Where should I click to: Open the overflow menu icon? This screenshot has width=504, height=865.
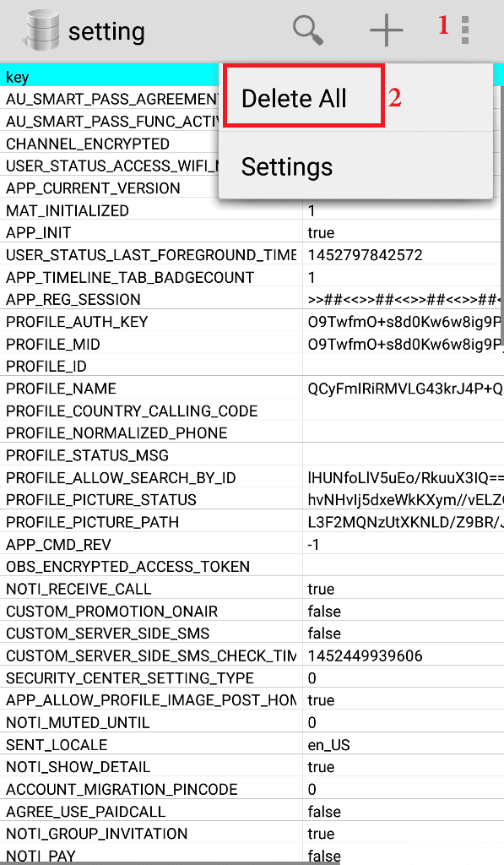tap(463, 30)
